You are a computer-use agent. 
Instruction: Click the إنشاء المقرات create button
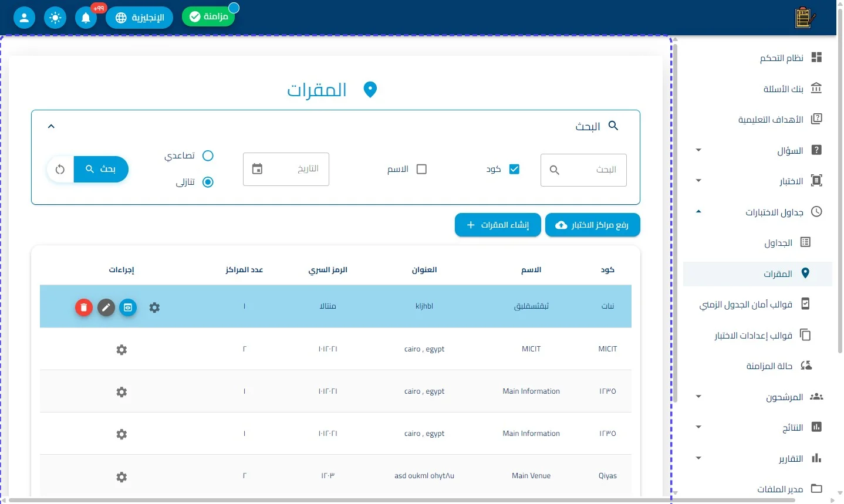tap(498, 225)
